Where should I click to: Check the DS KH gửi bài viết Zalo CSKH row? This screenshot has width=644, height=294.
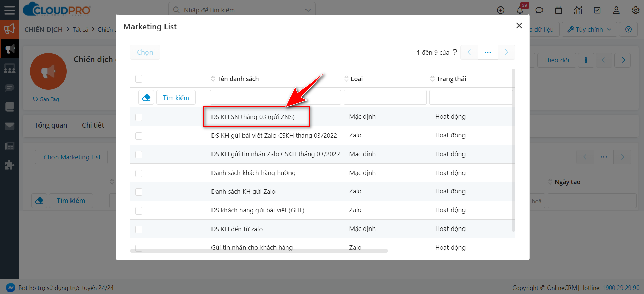point(139,136)
